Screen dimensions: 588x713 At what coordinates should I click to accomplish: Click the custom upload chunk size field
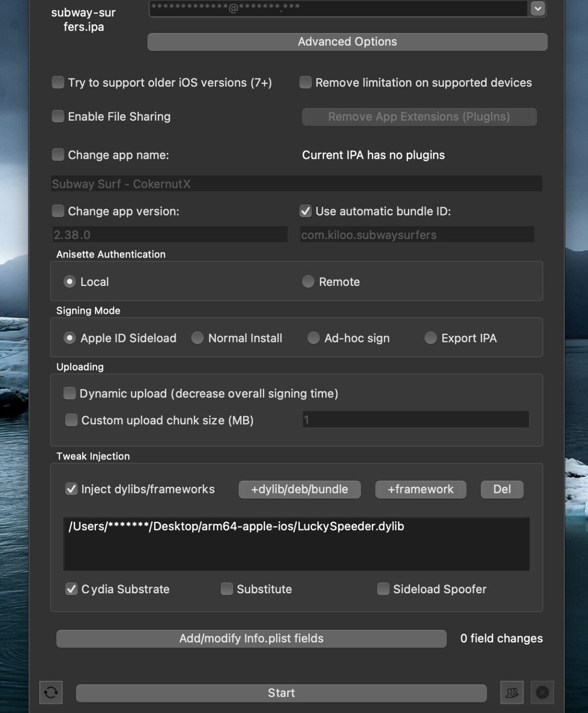coord(415,420)
